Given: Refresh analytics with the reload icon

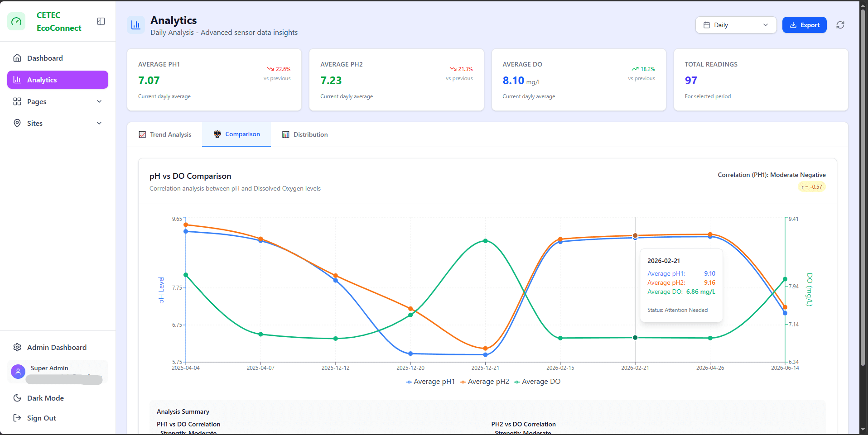Looking at the screenshot, I should click(x=840, y=25).
